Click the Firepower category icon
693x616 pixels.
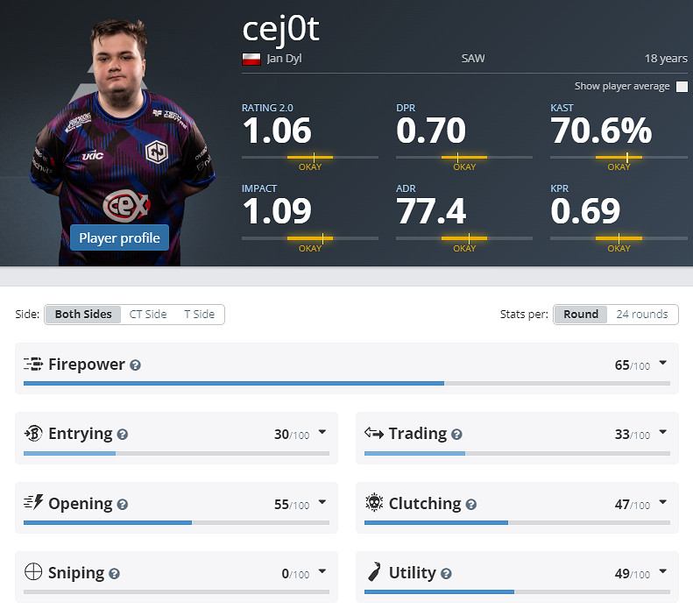point(33,364)
